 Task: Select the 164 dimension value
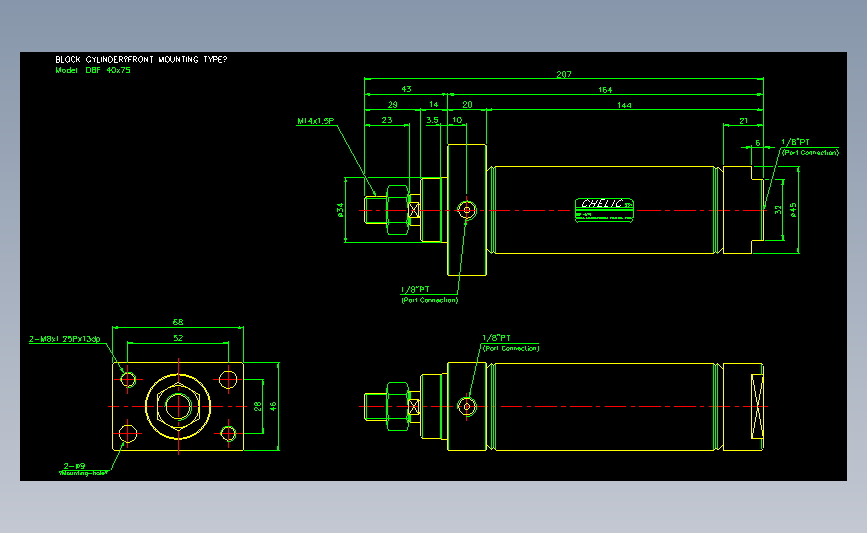coord(605,90)
